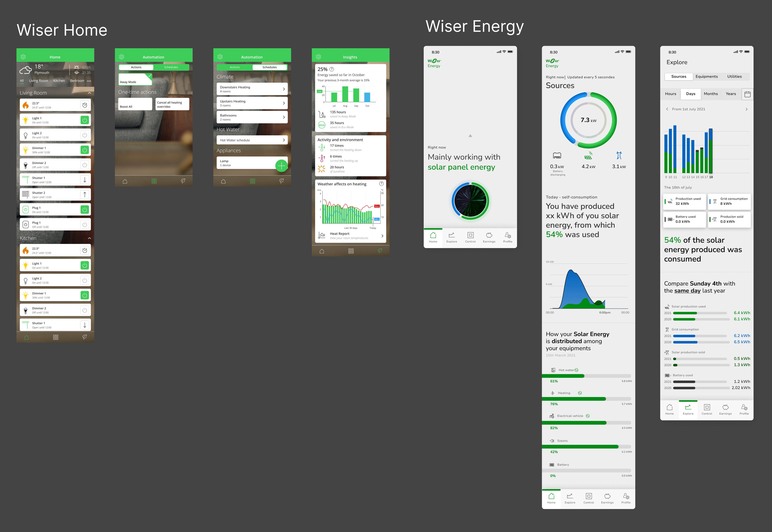This screenshot has height=532, width=772.
Task: Turn on Living Room Light 2 power toggle
Action: (85, 135)
